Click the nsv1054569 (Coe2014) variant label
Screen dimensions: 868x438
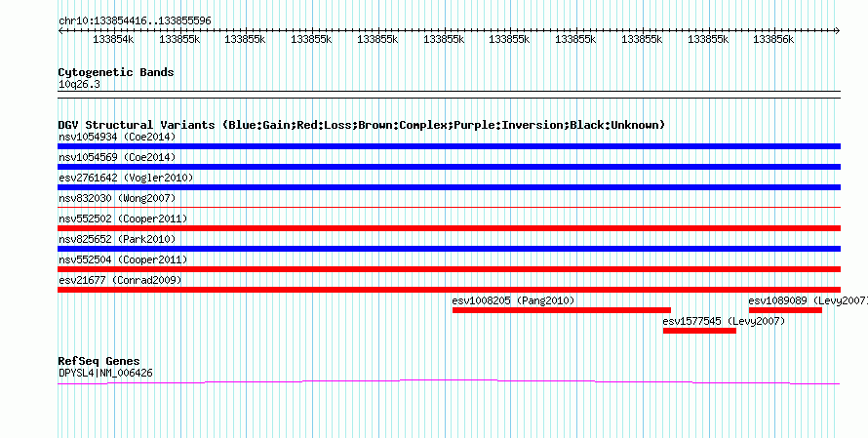point(117,157)
